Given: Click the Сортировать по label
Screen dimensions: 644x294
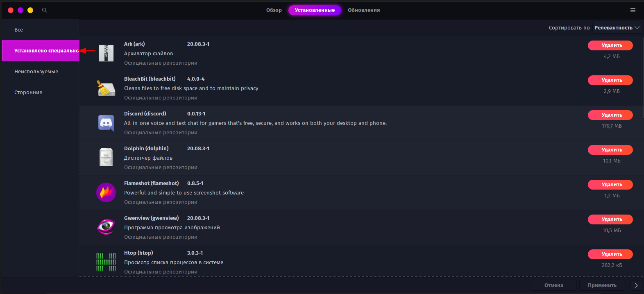Looking at the screenshot, I should pos(569,28).
